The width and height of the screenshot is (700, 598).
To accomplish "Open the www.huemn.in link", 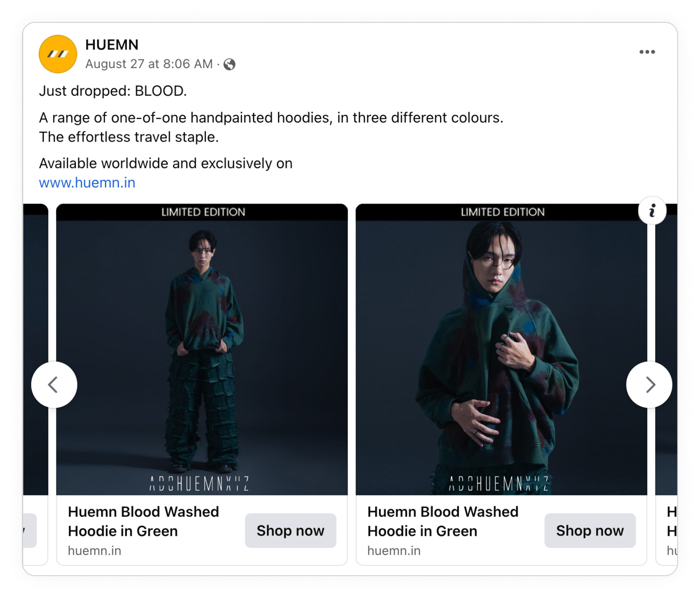I will [87, 182].
